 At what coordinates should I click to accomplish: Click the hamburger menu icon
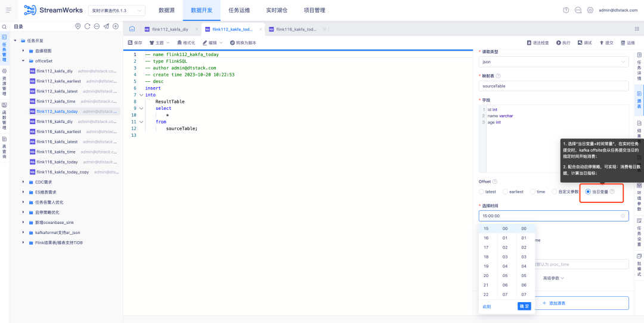(x=8, y=10)
